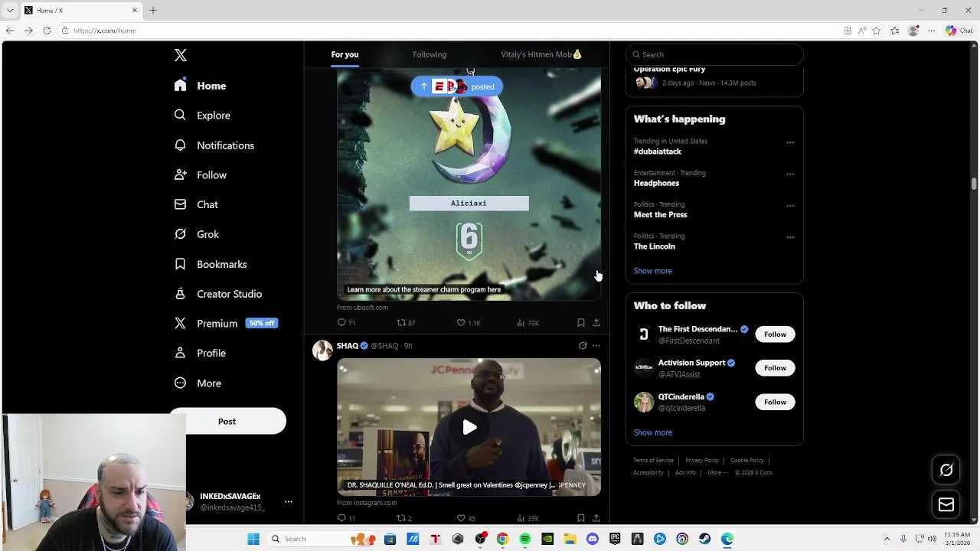Reply to the ubisoft.com post with 71 replies

coord(346,323)
